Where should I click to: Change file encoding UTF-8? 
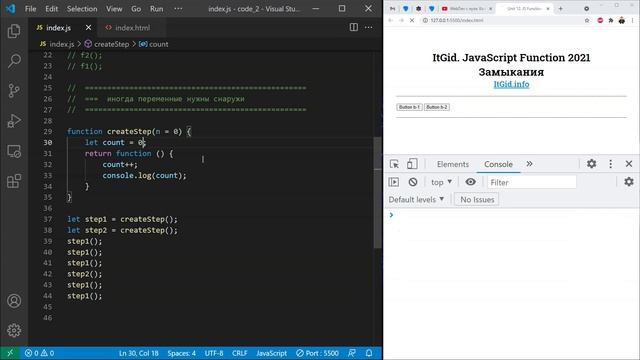[214, 353]
